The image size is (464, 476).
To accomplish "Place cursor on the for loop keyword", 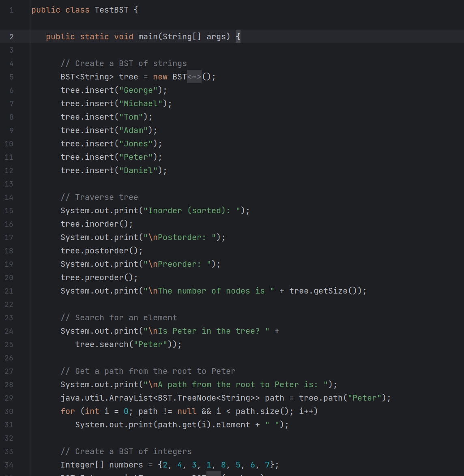I will [x=67, y=411].
